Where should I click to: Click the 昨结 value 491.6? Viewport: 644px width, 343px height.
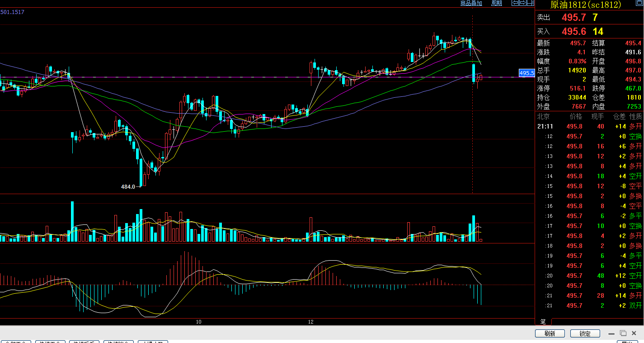pyautogui.click(x=633, y=52)
